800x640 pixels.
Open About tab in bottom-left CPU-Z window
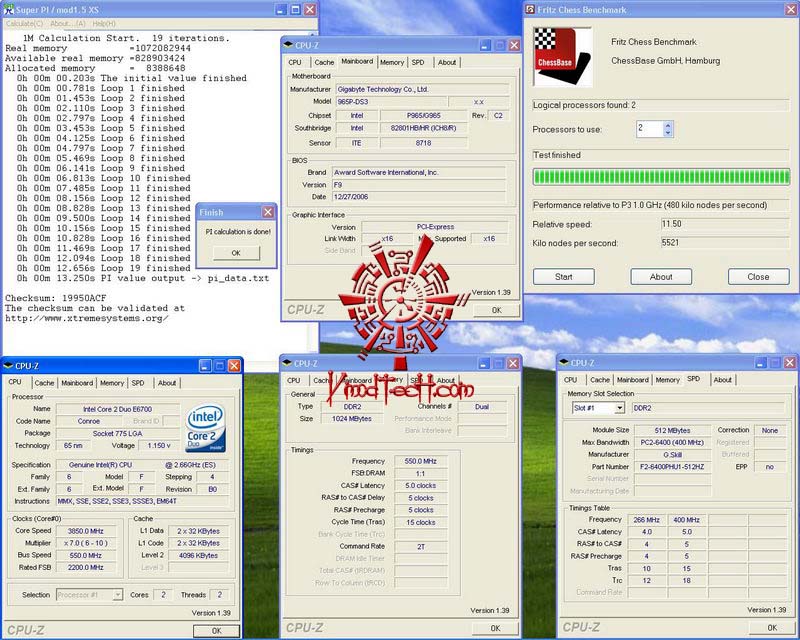click(x=167, y=383)
